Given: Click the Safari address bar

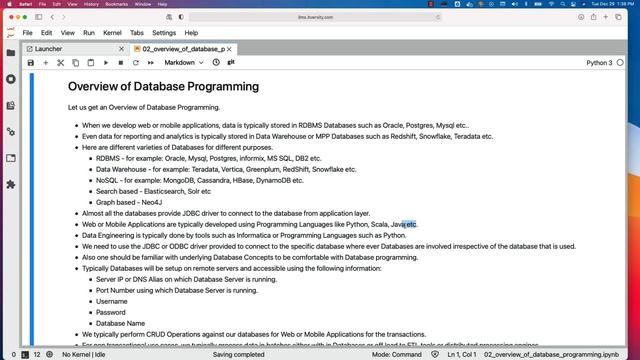Looking at the screenshot, I should pyautogui.click(x=315, y=17).
